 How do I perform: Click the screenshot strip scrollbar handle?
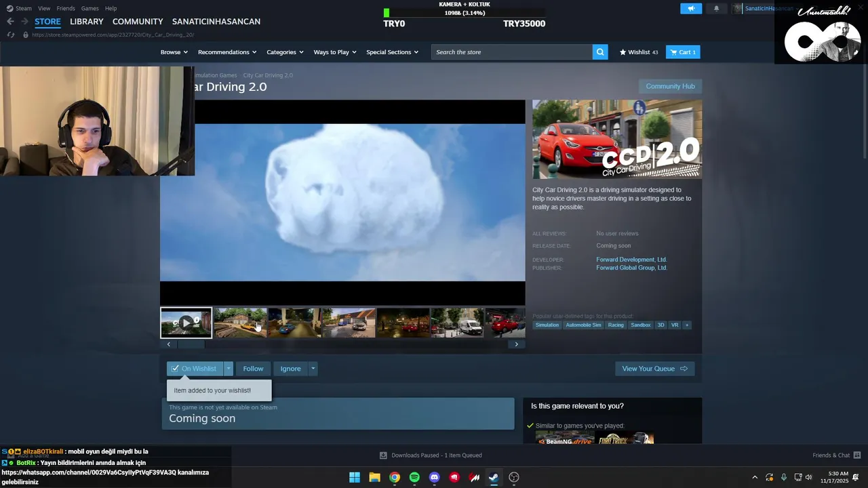tap(191, 344)
